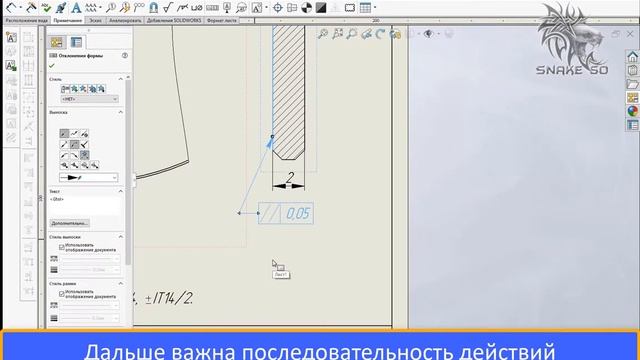Open the Home icon in the task pane
Viewport: 640px width, 360px height.
[632, 57]
